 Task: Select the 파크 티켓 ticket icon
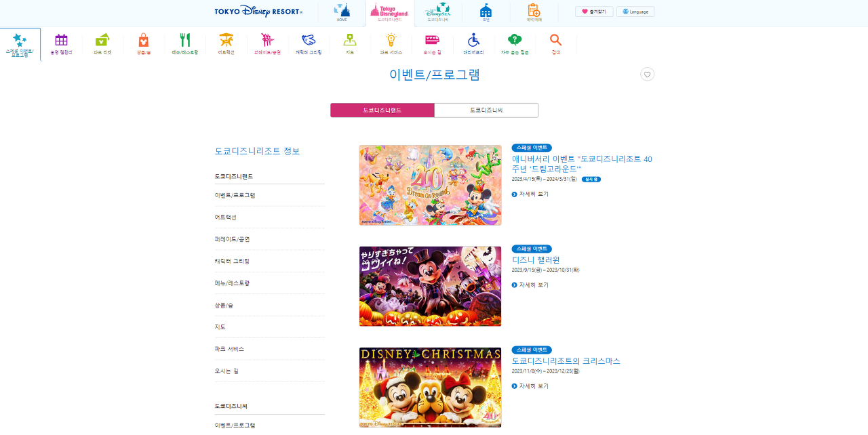point(102,42)
